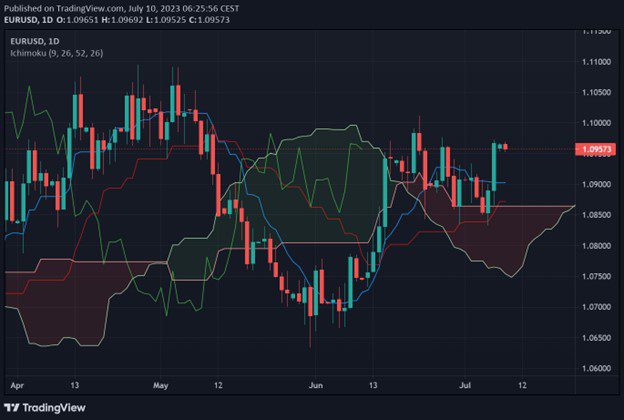Click the header close value C:1.09573
This screenshot has height=420, width=624.
click(209, 20)
